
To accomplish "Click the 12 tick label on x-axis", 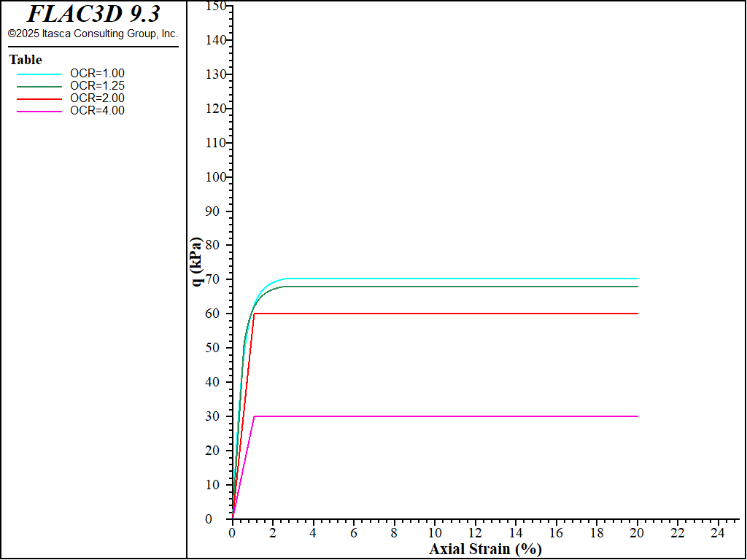I will click(475, 533).
